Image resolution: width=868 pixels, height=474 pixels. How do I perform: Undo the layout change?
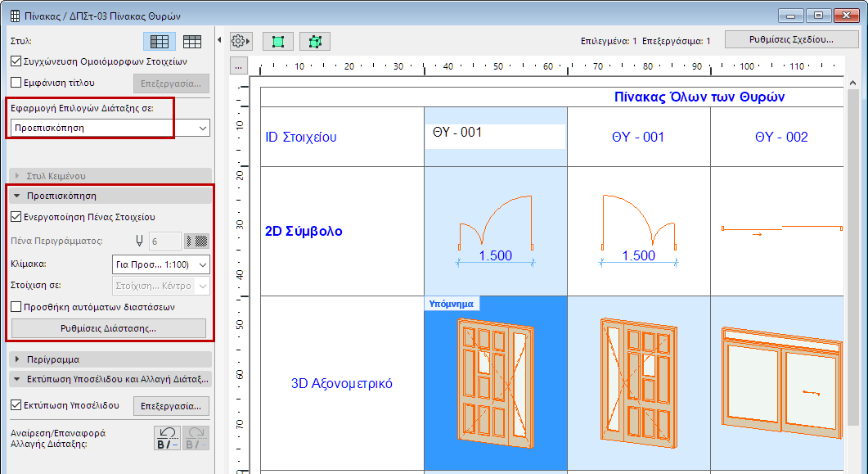pyautogui.click(x=168, y=438)
